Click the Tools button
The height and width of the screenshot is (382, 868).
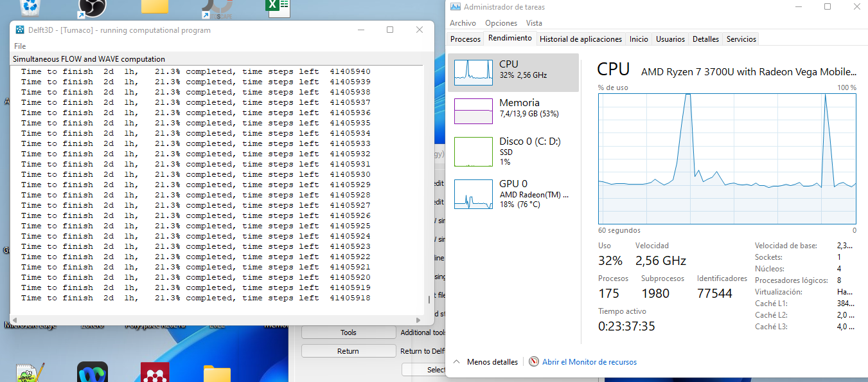tap(348, 332)
